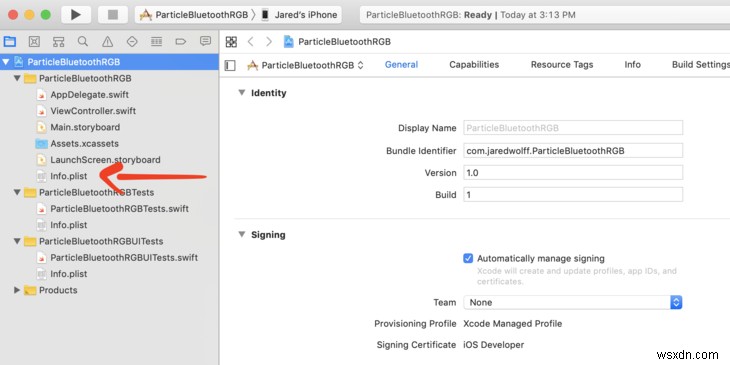Open the Issue navigator warning icon

point(108,42)
